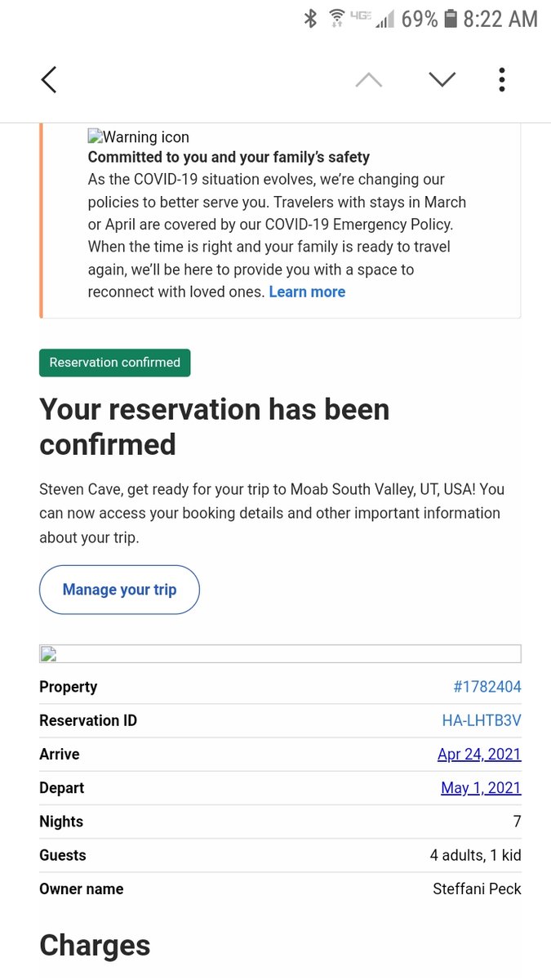Screen dimensions: 551x980
Task: Go to previous email with up chevron
Action: click(369, 80)
